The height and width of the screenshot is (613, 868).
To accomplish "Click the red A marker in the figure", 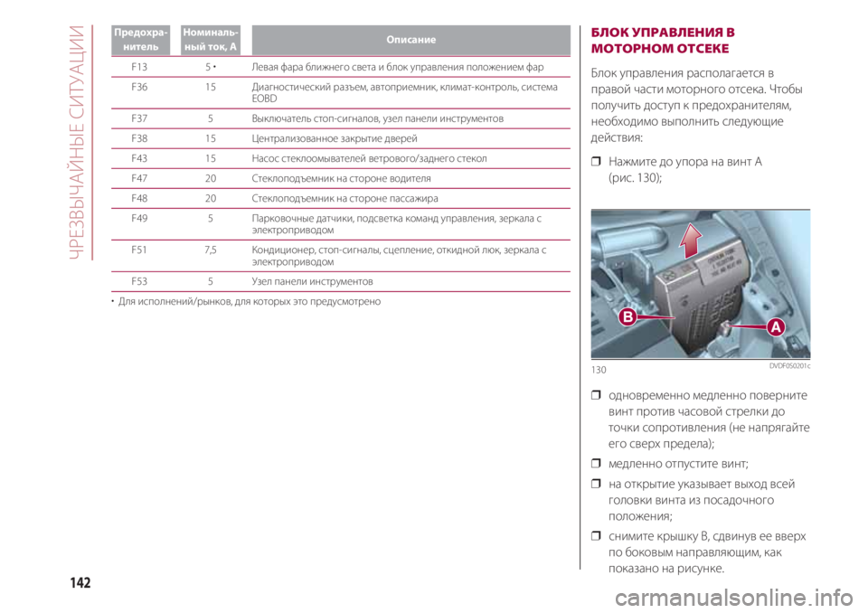I will coord(776,326).
